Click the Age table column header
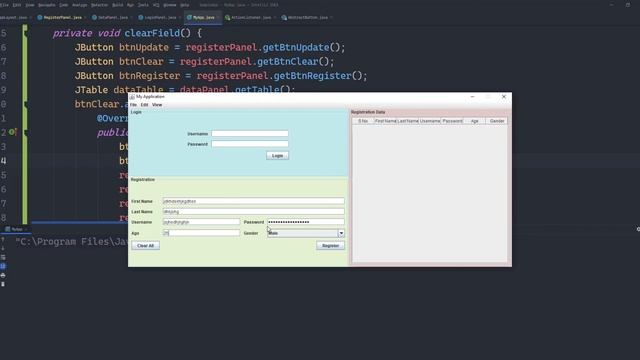The height and width of the screenshot is (360, 640). click(474, 121)
